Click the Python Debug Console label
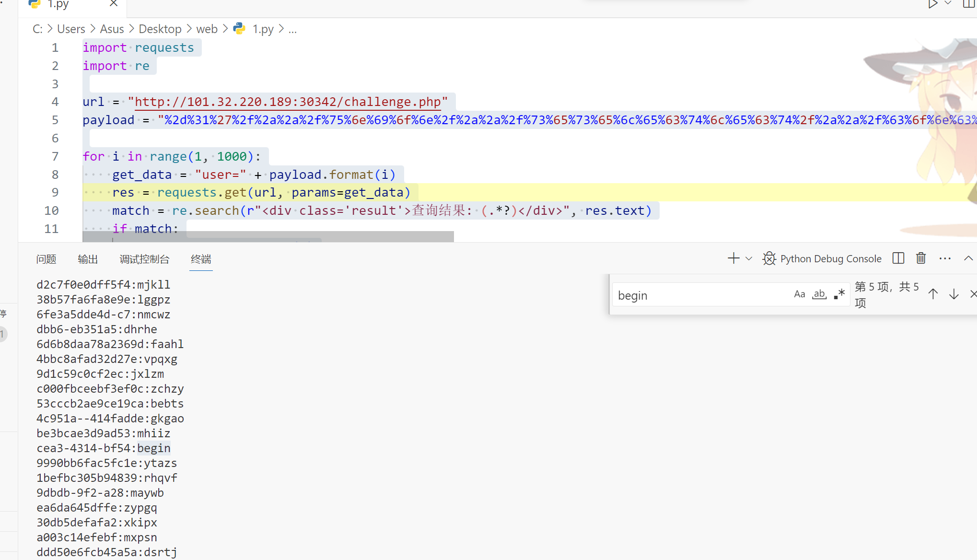This screenshot has height=560, width=977. click(831, 259)
